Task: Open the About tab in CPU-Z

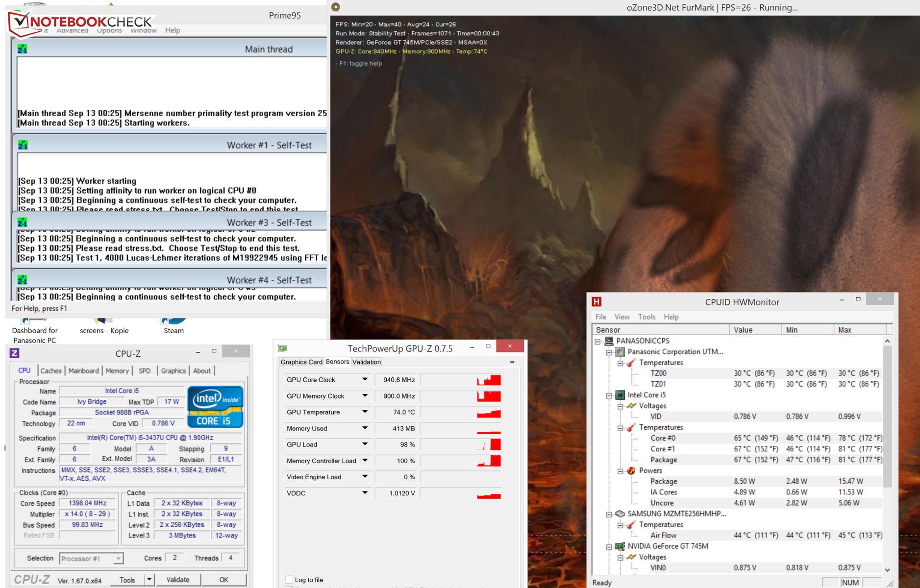Action: [x=201, y=370]
